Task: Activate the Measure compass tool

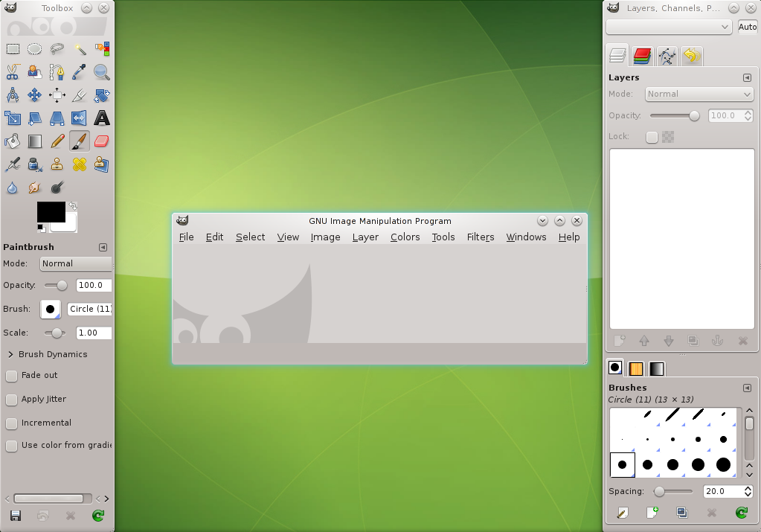Action: coord(13,95)
